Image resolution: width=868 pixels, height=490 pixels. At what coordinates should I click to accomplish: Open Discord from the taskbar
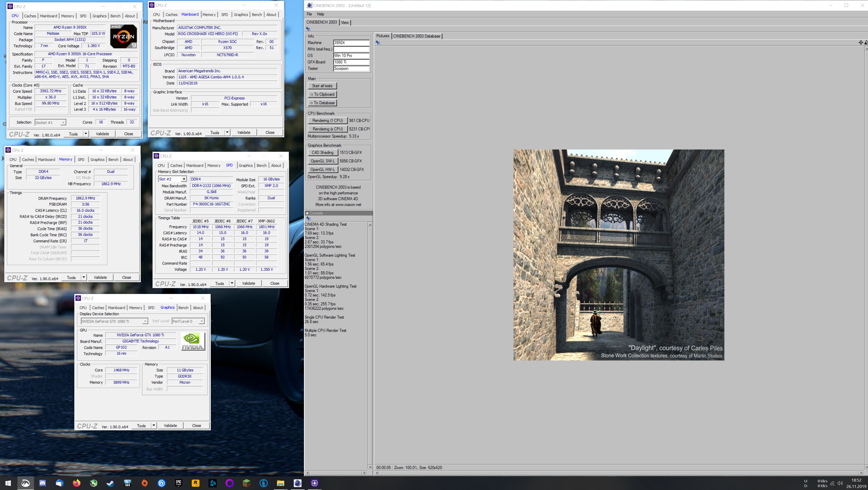pyautogui.click(x=42, y=483)
